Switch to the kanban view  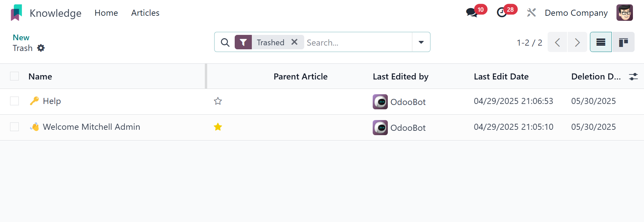pos(623,42)
